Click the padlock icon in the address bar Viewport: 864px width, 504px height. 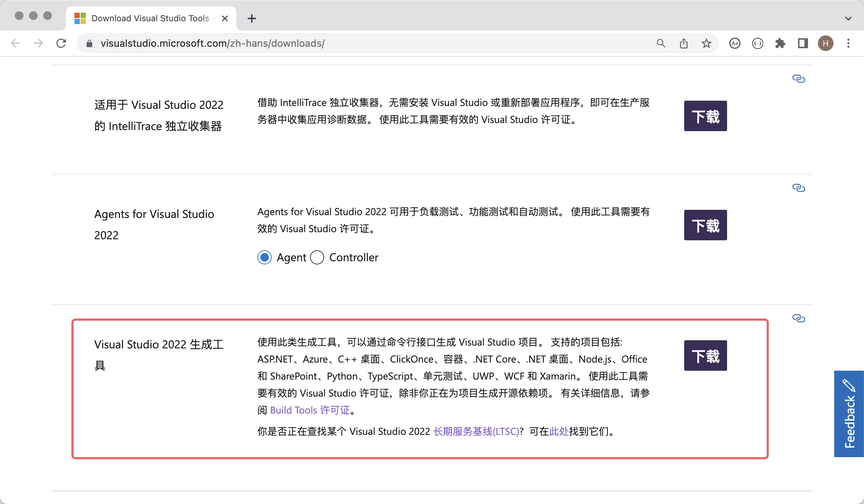pos(89,43)
